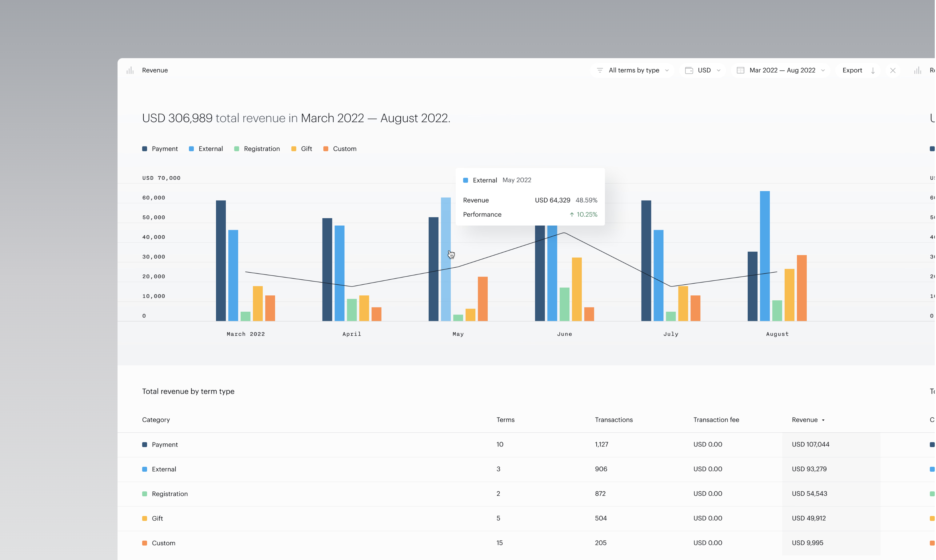Click the March 2022 axis label
The image size is (936, 560).
click(246, 334)
